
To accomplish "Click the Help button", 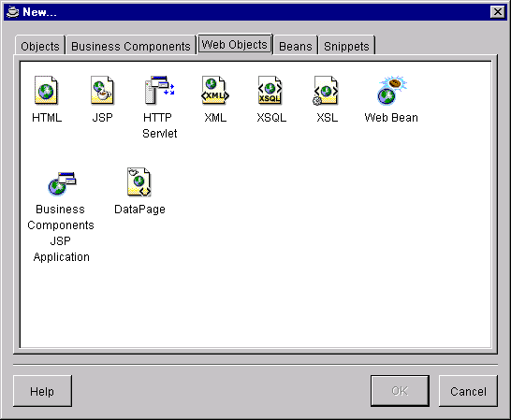I will pyautogui.click(x=42, y=391).
